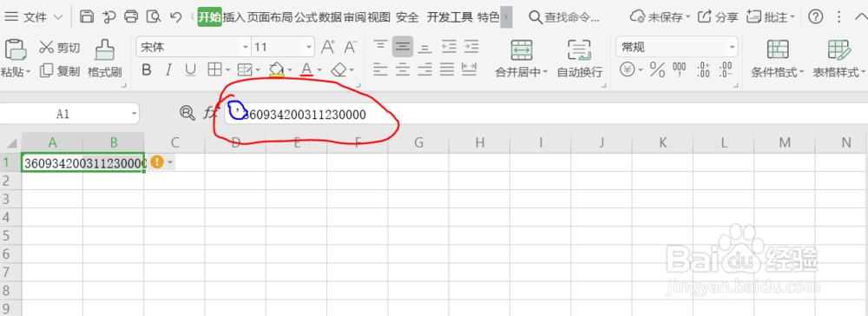Open fill color yellow bucket
Screen dimensions: 868x316
[x=276, y=69]
